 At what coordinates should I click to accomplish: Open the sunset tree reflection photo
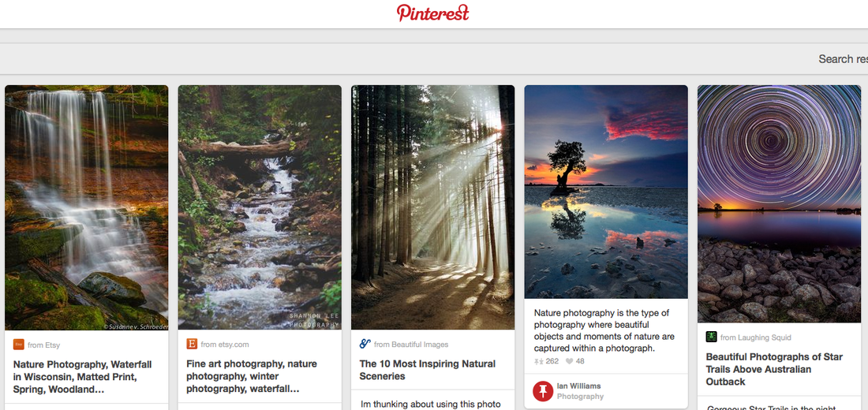[x=606, y=192]
